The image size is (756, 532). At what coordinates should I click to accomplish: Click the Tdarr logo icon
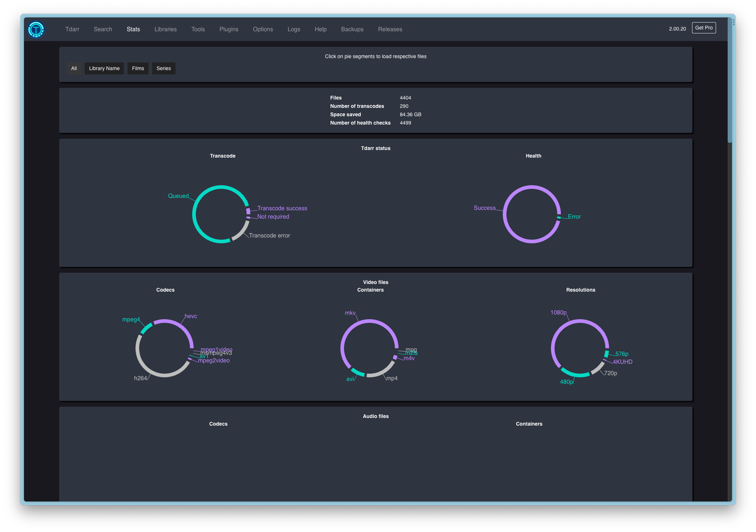[x=36, y=29]
